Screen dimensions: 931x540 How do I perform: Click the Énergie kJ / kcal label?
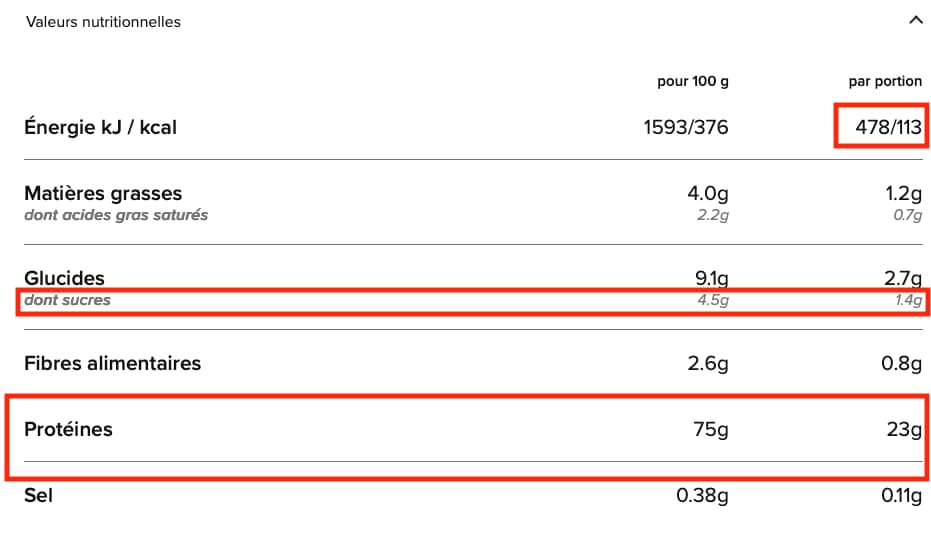(100, 127)
